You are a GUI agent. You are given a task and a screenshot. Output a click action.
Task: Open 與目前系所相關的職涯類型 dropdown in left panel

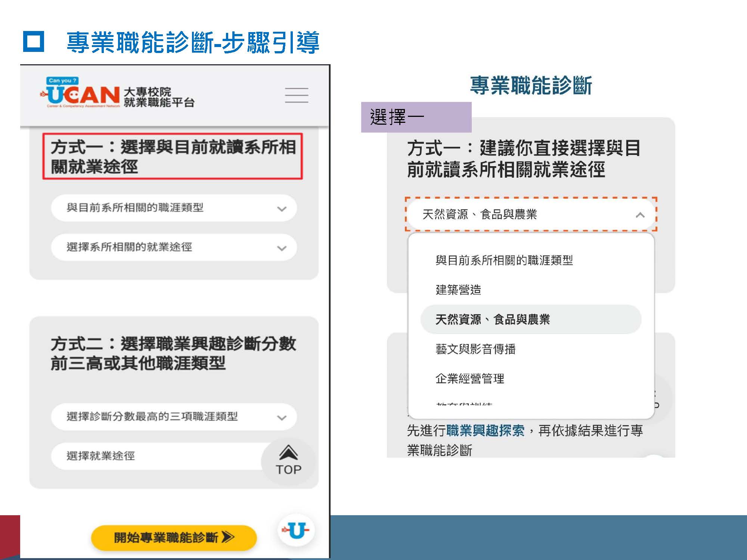point(174,208)
